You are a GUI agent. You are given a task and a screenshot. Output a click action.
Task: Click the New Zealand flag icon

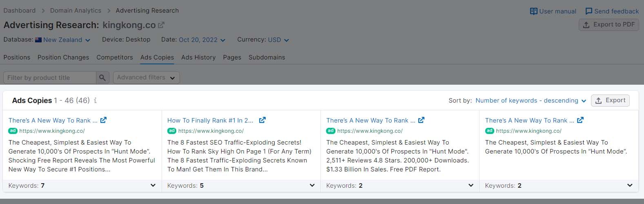coord(38,40)
